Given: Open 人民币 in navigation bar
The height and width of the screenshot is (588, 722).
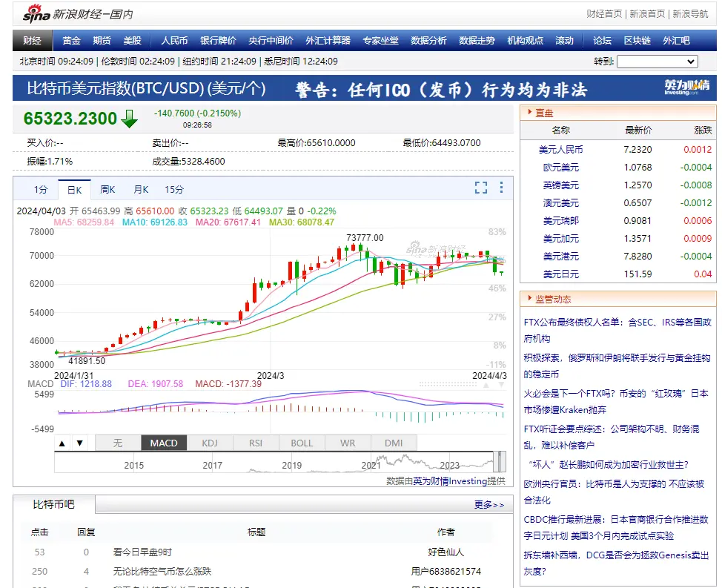Looking at the screenshot, I should pyautogui.click(x=174, y=41).
